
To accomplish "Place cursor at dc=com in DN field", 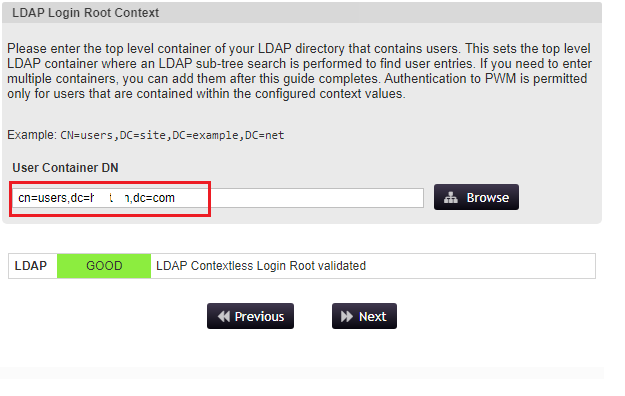I will pos(154,198).
